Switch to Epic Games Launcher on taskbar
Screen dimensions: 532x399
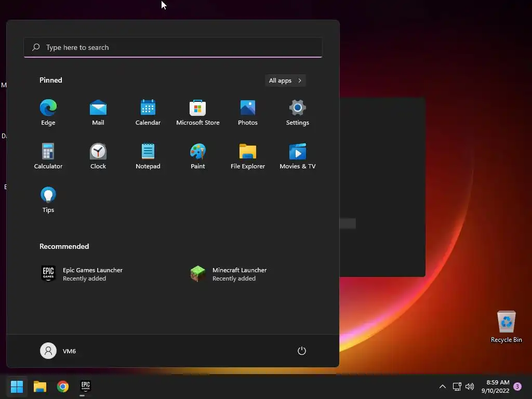pyautogui.click(x=86, y=387)
